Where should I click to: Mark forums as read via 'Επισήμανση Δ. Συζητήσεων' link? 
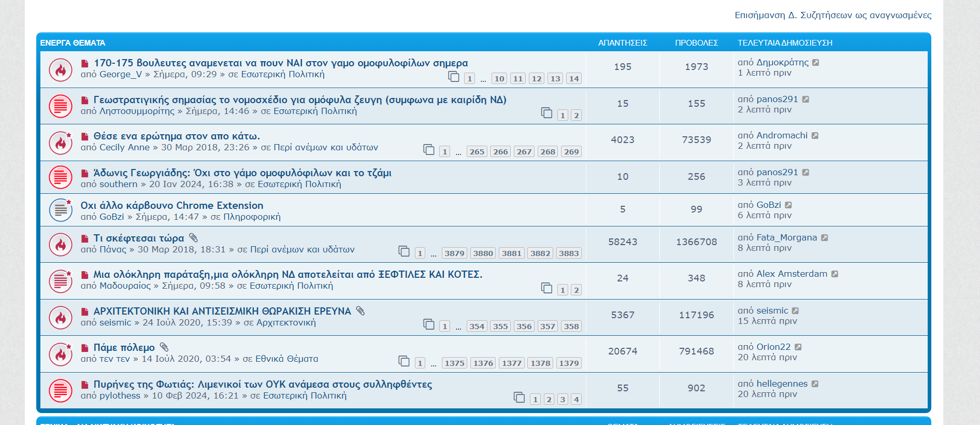click(833, 15)
